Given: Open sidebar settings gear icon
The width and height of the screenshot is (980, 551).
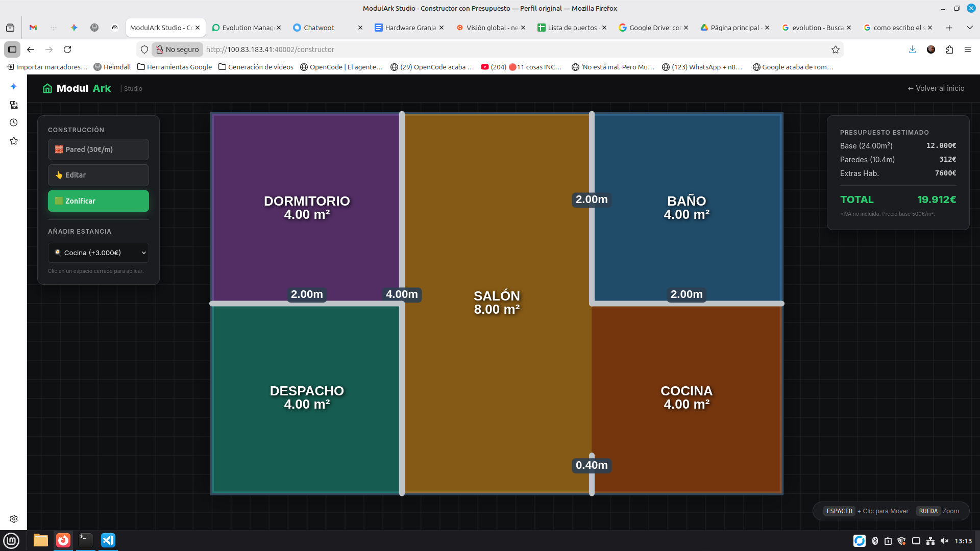Looking at the screenshot, I should coord(14,519).
